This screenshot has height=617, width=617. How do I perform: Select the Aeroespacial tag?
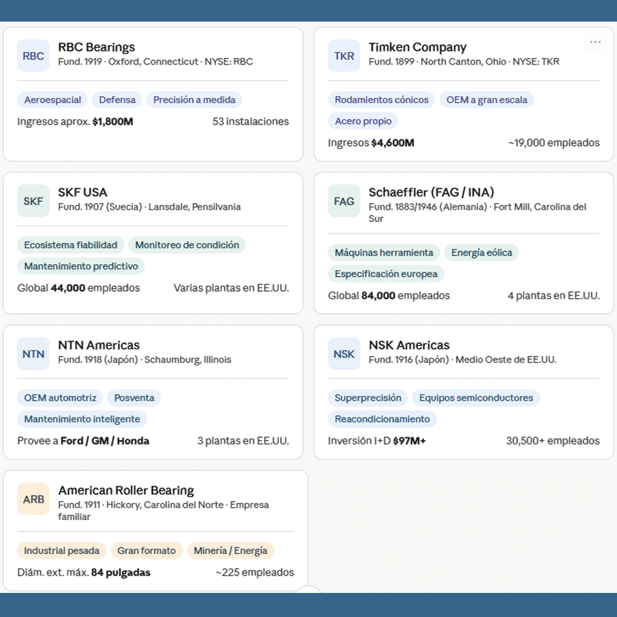51,100
